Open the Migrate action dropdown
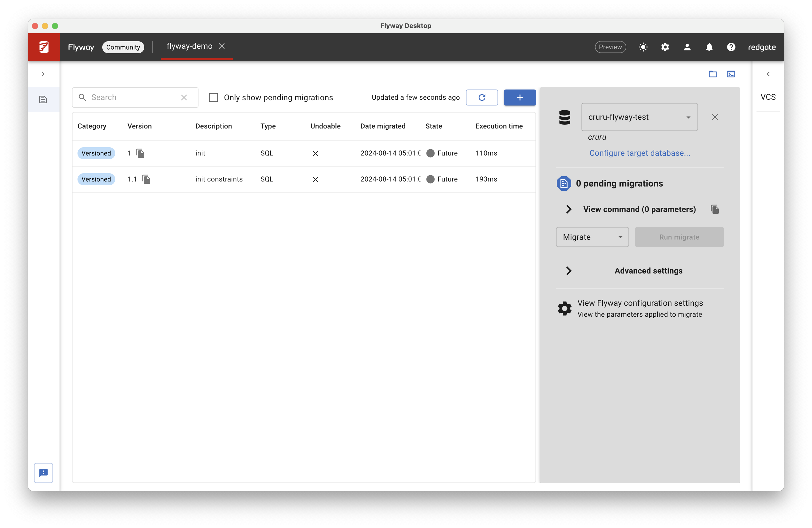The image size is (812, 528). tap(592, 237)
